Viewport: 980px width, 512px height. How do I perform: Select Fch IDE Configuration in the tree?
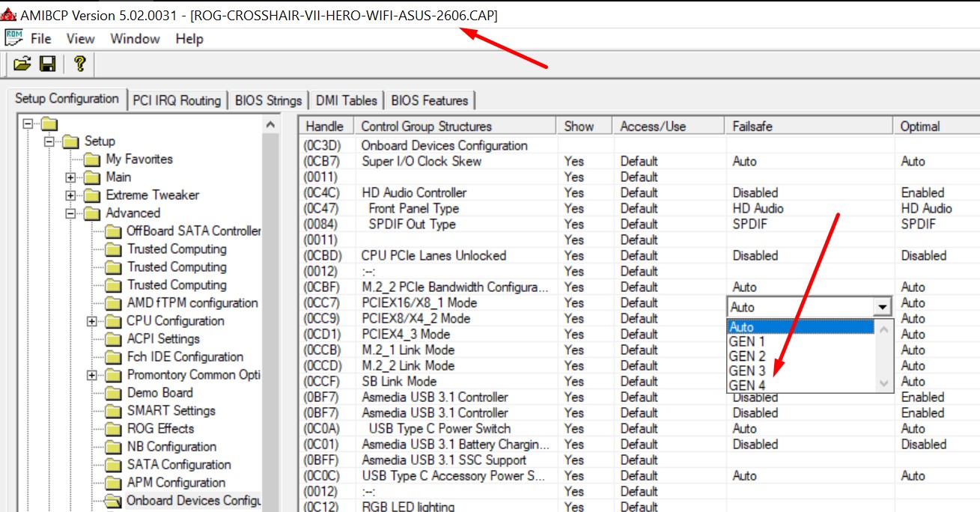[185, 357]
